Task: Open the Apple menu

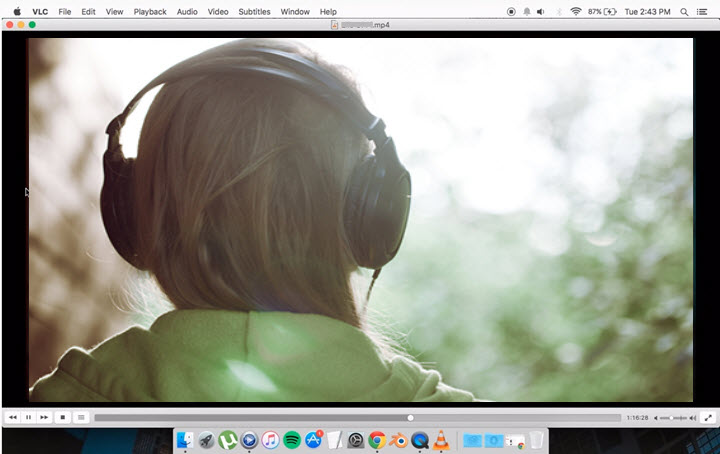Action: coord(17,11)
